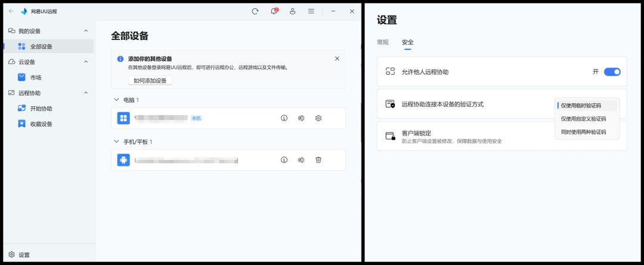Click the 远程协助 section icon
This screenshot has height=265, width=644.
(11, 93)
